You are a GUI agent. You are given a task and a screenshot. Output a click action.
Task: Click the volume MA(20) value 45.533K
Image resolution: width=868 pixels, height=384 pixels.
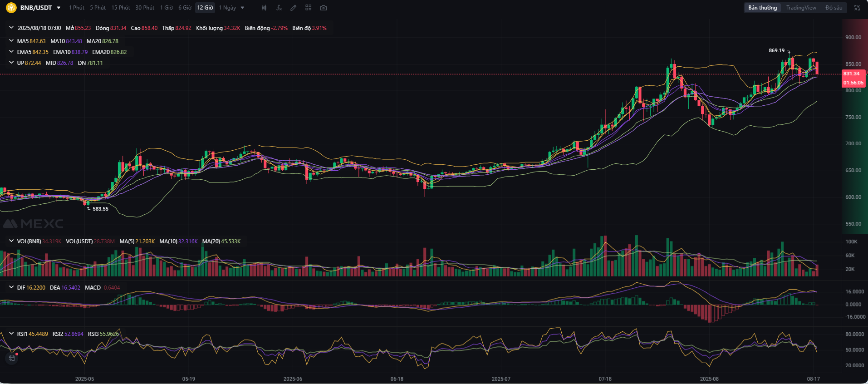(231, 241)
